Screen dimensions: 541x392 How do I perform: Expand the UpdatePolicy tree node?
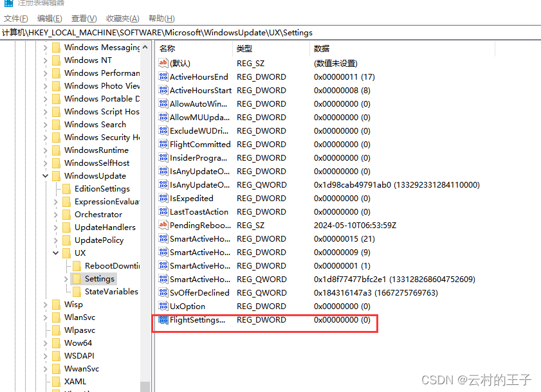click(x=55, y=240)
